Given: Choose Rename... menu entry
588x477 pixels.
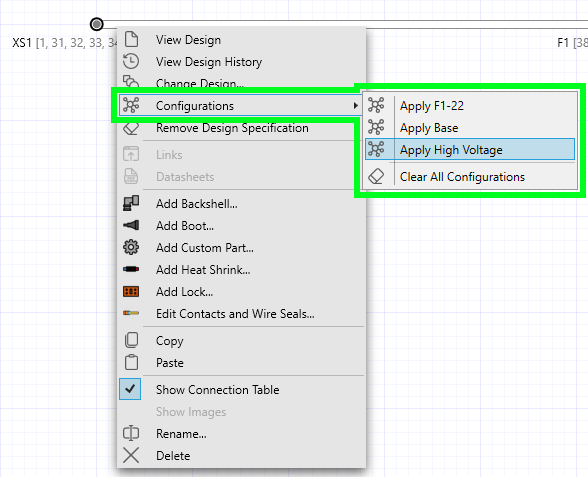Looking at the screenshot, I should (x=241, y=433).
